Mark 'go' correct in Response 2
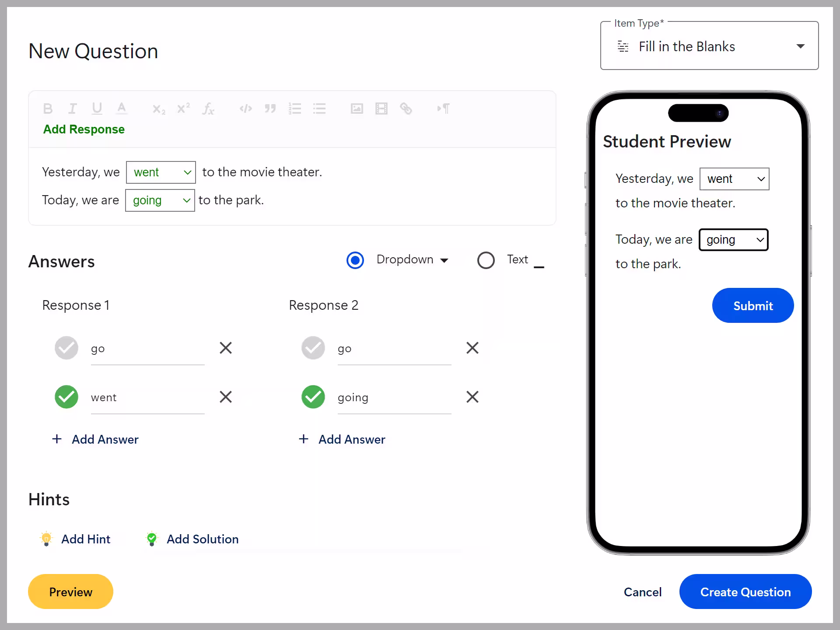Screen dimensions: 840x630 point(313,348)
